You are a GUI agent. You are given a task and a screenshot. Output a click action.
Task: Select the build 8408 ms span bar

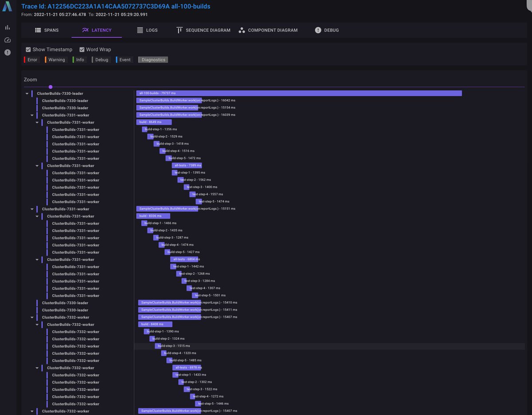coord(155,324)
